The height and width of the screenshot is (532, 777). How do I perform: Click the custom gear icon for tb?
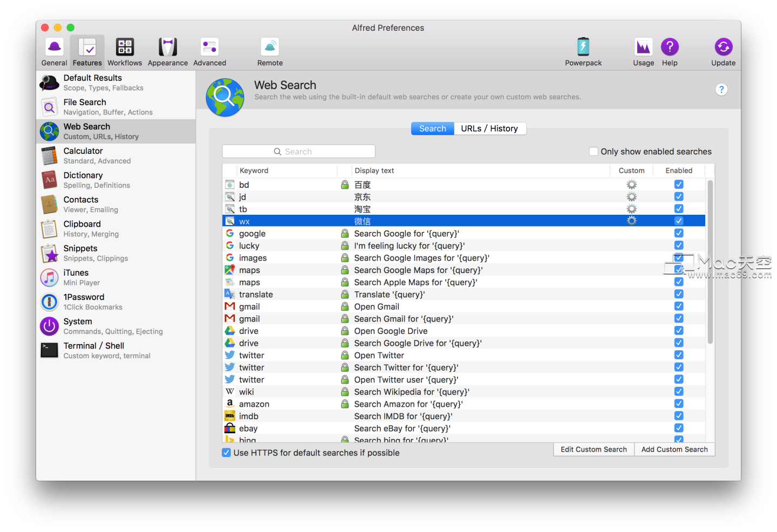point(631,209)
